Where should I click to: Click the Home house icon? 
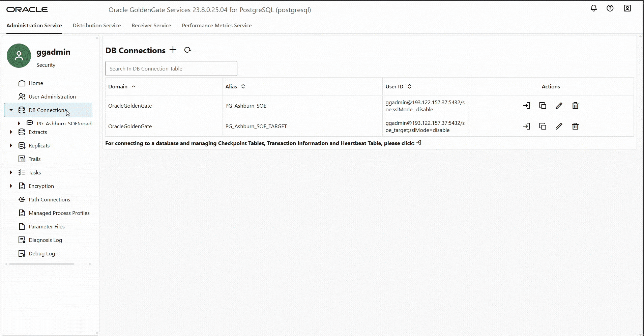click(22, 83)
